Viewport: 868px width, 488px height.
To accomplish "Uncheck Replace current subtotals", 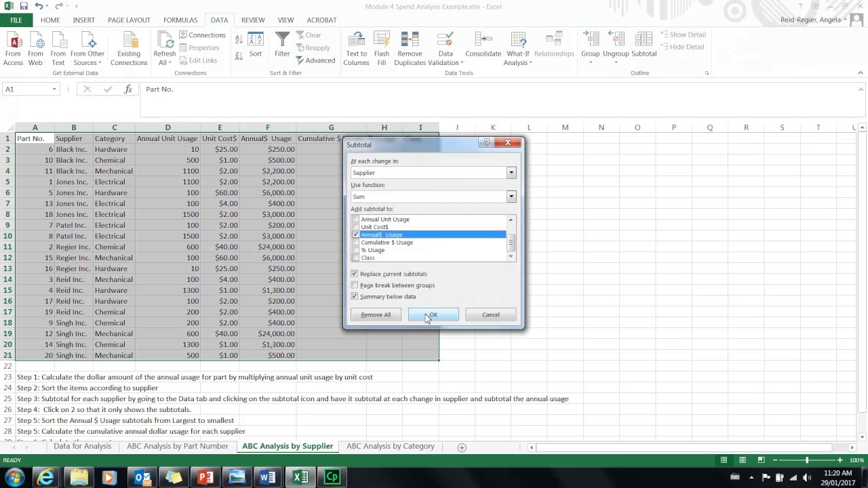I will (355, 274).
